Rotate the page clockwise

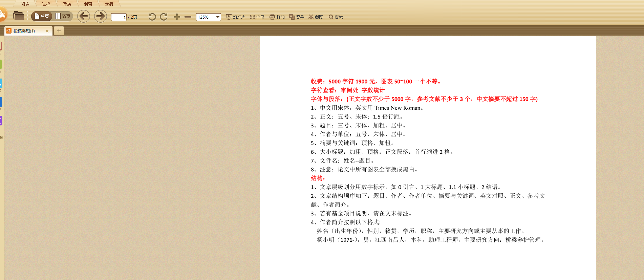[164, 17]
